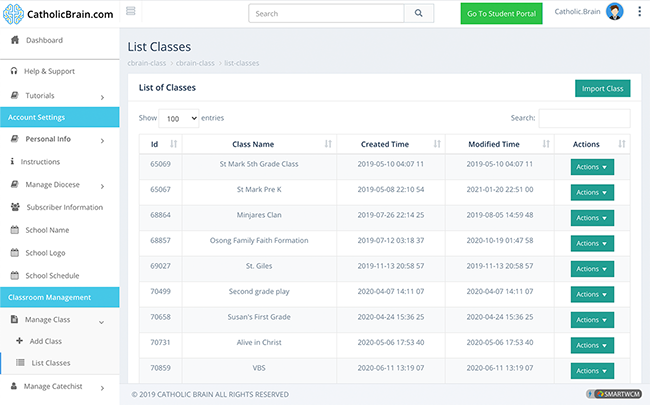Image resolution: width=650 pixels, height=405 pixels.
Task: Click the SmartWCM badge in footer
Action: (x=614, y=394)
